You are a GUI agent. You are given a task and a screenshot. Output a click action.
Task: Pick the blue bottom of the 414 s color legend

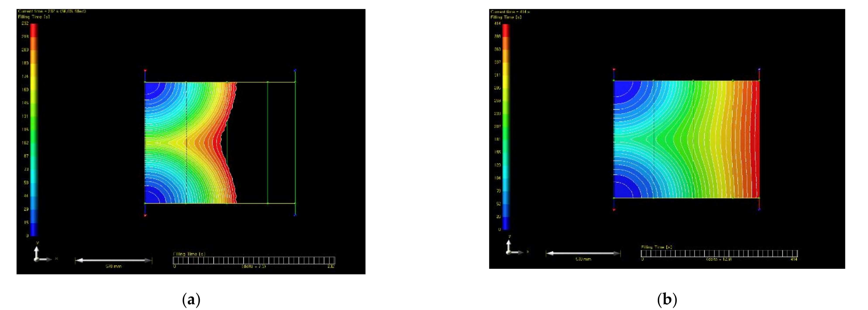coord(506,224)
